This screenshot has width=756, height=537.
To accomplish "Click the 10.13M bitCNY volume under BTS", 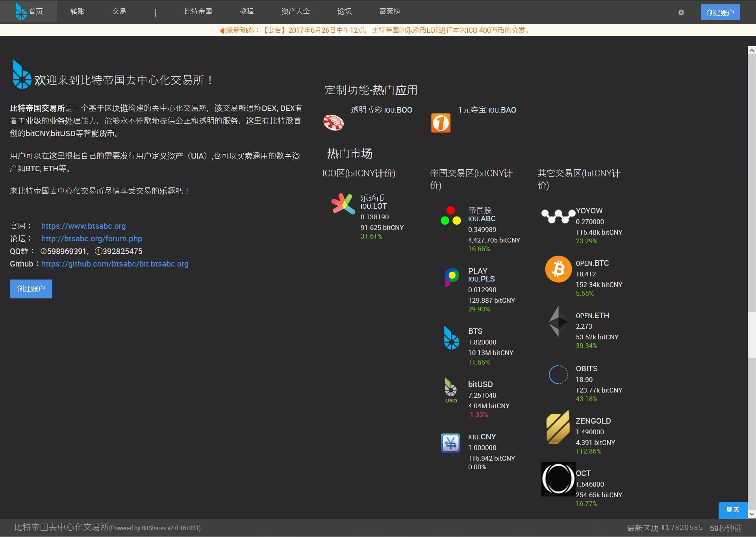I will tap(491, 353).
